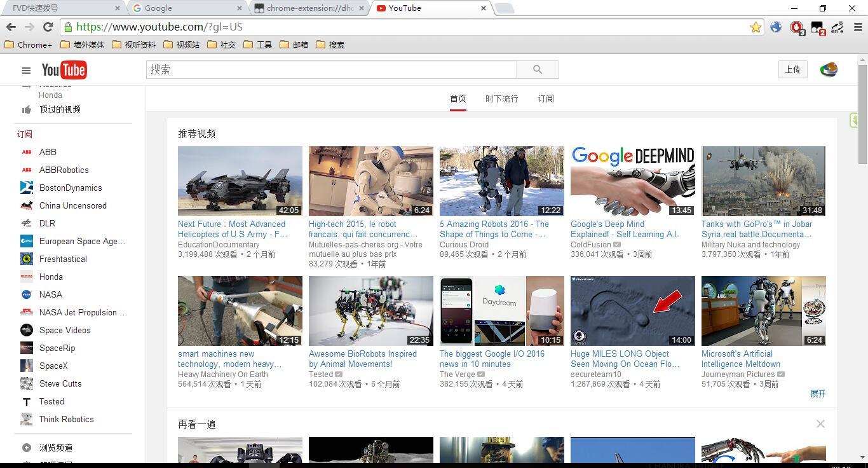
Task: Open the 墙外媒体 bookmark folder
Action: pyautogui.click(x=82, y=45)
